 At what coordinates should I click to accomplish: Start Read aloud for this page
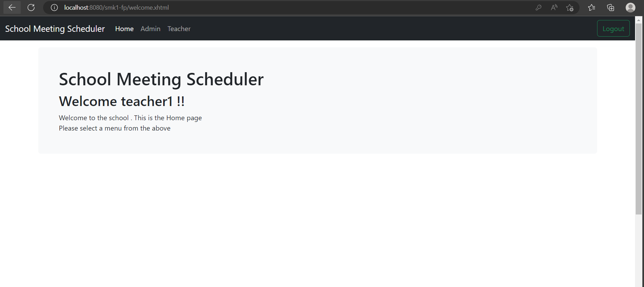(554, 7)
